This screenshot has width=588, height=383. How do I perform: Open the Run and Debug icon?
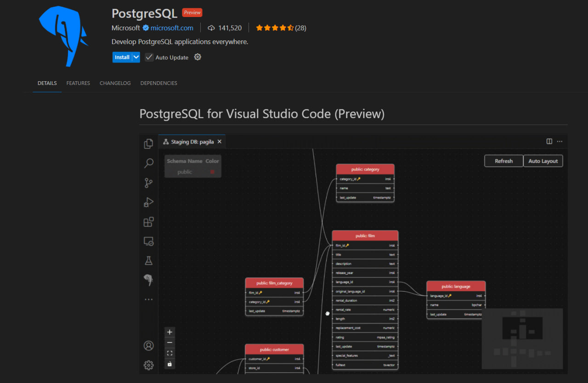pos(148,202)
